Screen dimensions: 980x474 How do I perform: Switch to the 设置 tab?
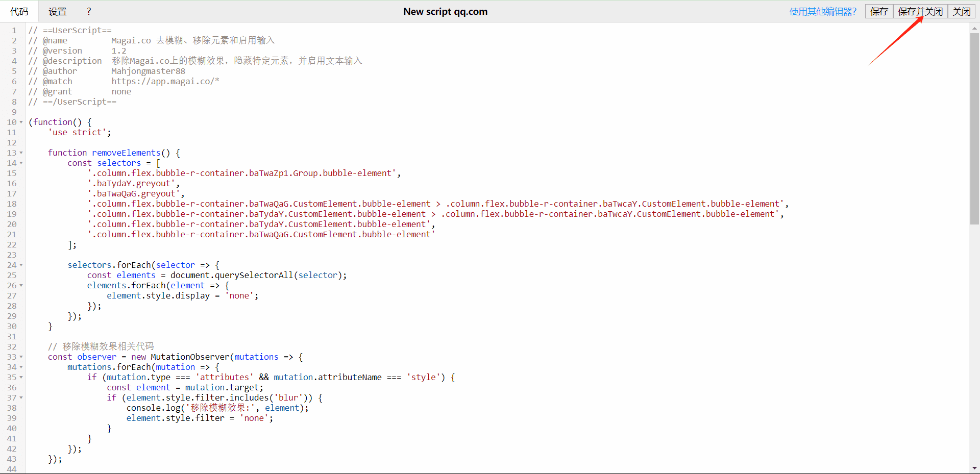click(58, 11)
